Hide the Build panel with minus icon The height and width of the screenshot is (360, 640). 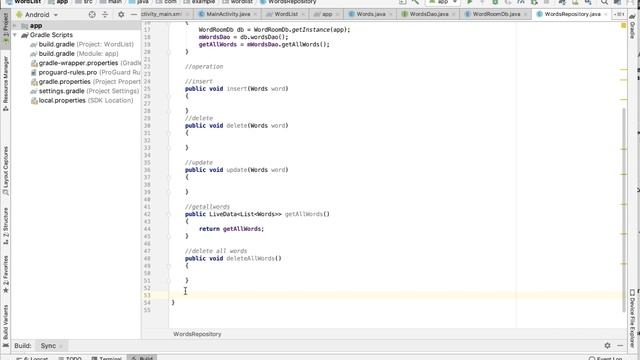tap(620, 346)
